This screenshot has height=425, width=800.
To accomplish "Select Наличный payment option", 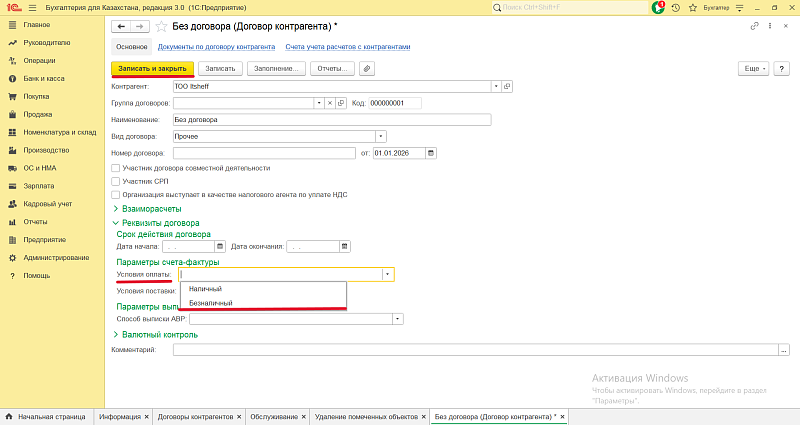I will (x=263, y=289).
